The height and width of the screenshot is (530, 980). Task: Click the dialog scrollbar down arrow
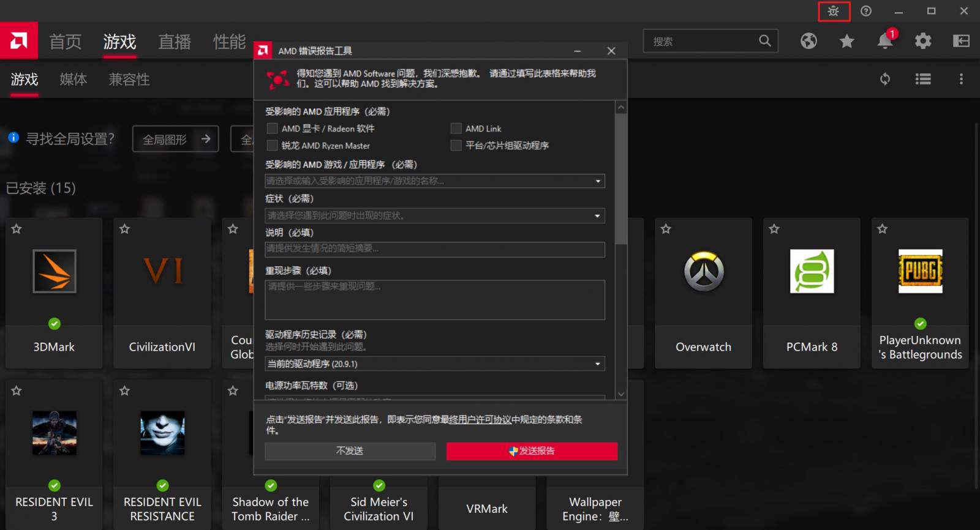point(621,394)
